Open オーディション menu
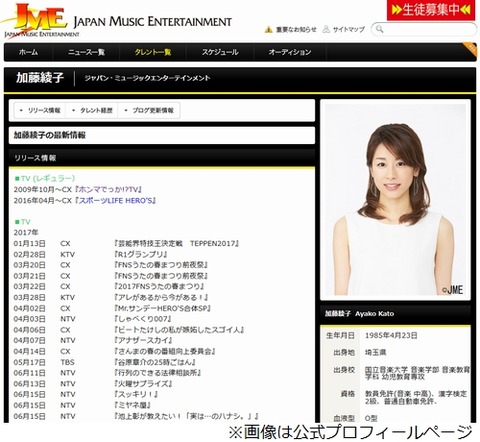 coord(290,52)
